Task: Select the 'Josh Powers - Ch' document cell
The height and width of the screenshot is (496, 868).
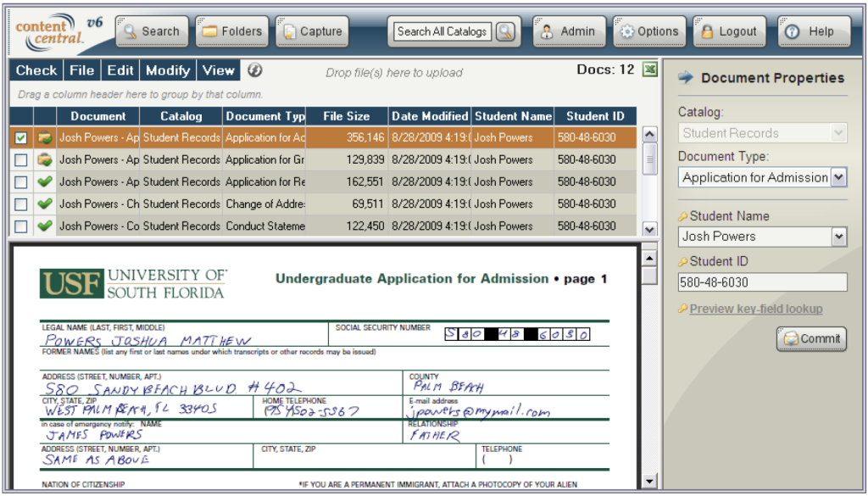Action: point(98,204)
